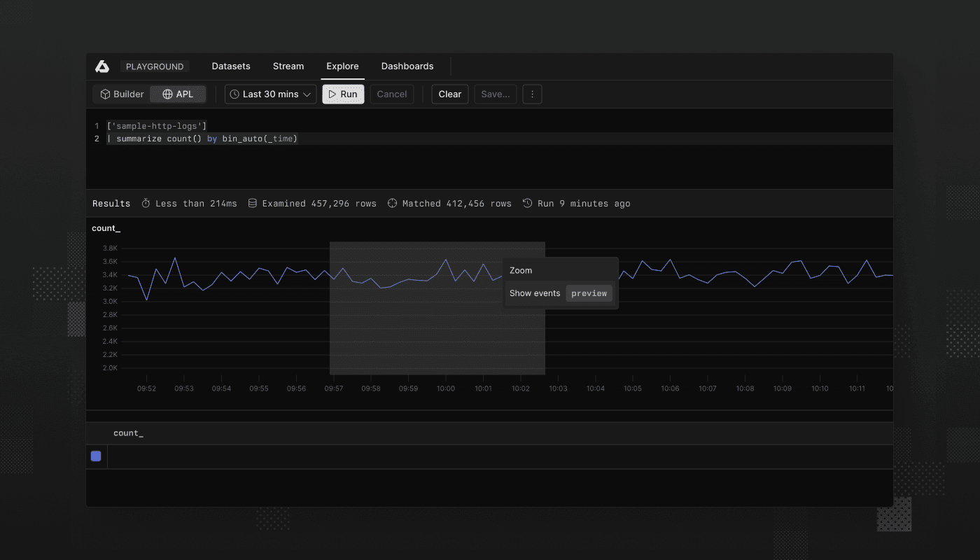Toggle Show events in the chart menu
This screenshot has width=980, height=560.
[535, 293]
